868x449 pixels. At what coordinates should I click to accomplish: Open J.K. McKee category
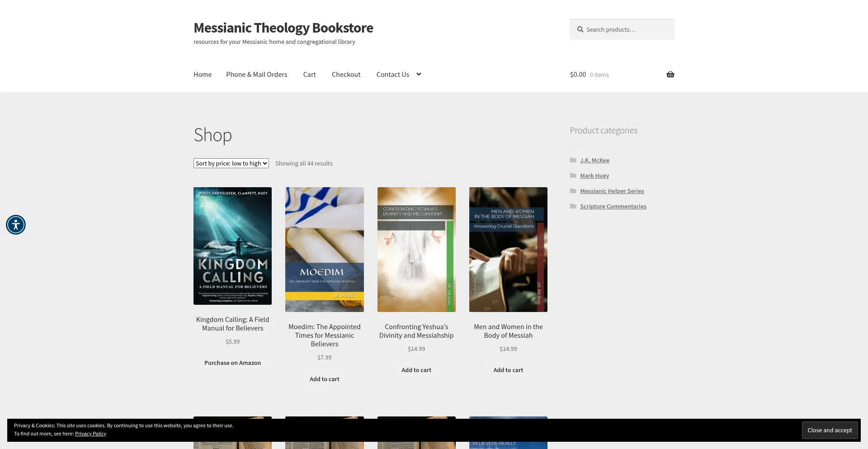[x=594, y=160]
